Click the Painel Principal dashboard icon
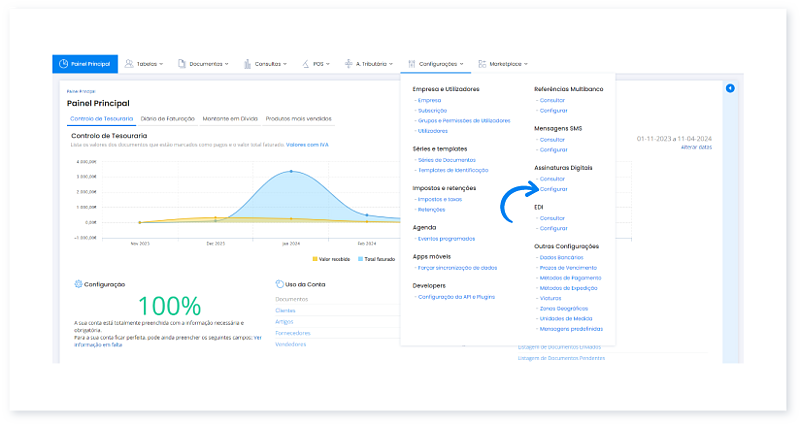The image size is (800, 425). (x=64, y=64)
